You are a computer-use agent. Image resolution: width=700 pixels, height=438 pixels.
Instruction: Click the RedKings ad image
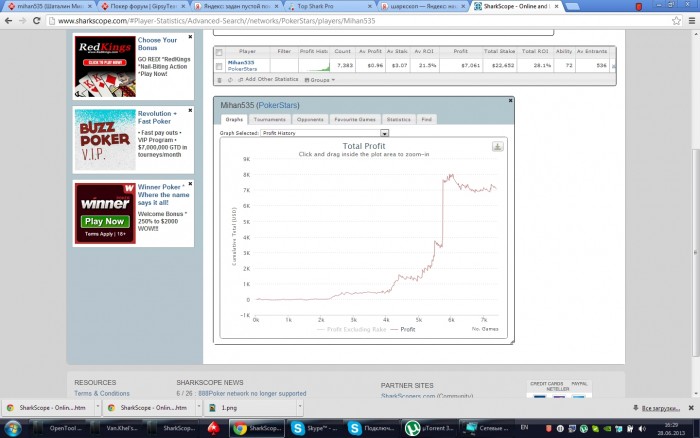coord(105,66)
